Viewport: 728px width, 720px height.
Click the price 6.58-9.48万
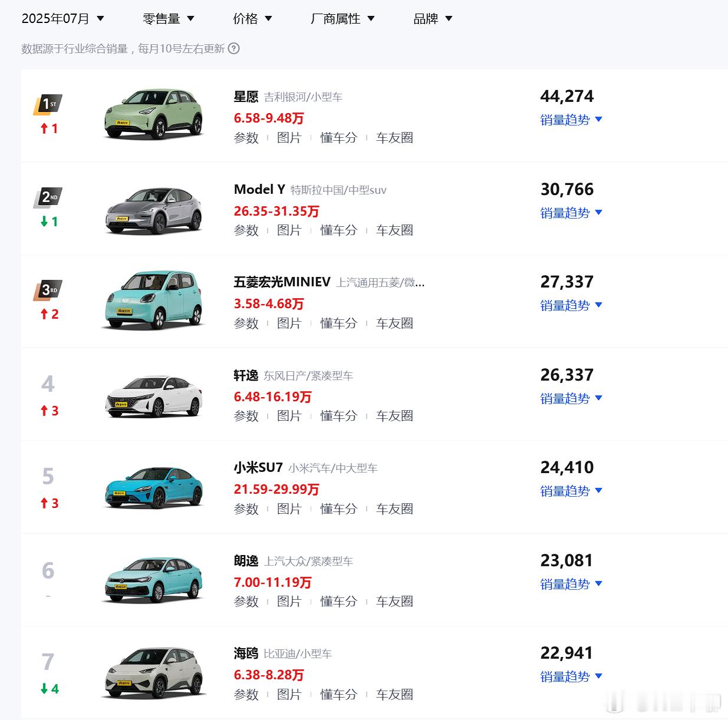pos(269,118)
